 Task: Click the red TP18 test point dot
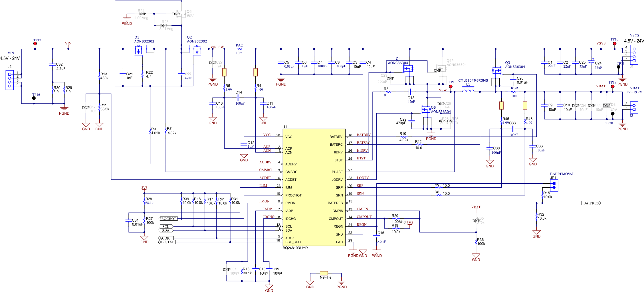coord(613,86)
